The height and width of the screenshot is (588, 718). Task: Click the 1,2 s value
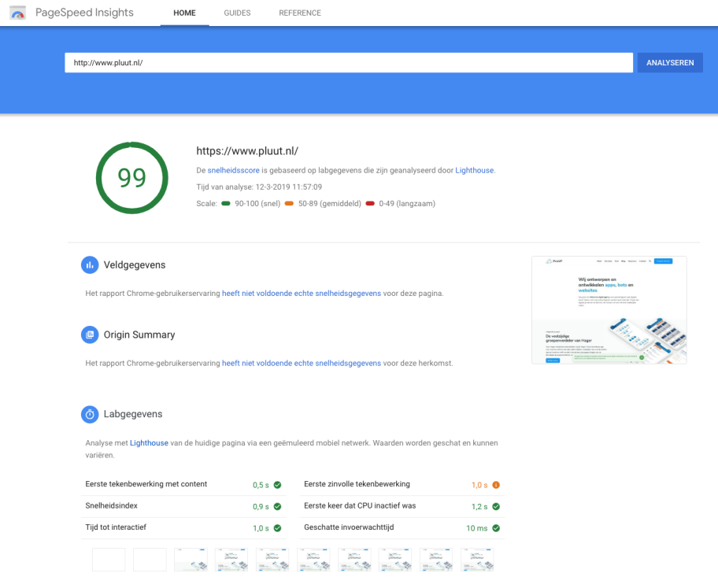point(479,506)
